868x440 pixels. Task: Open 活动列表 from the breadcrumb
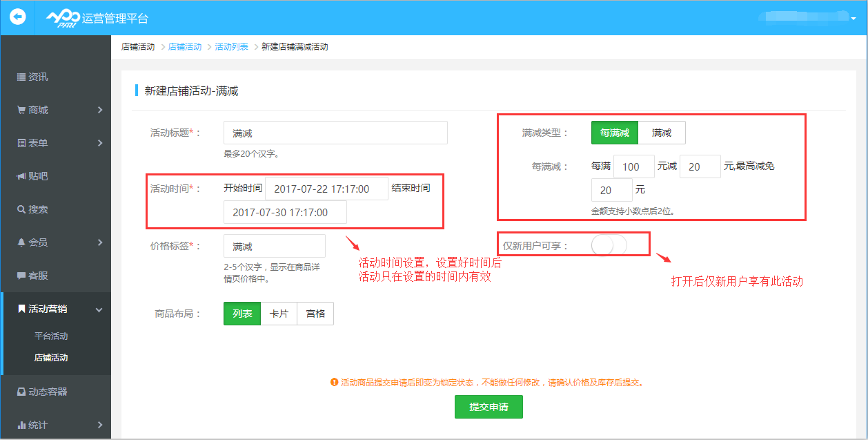pos(230,46)
